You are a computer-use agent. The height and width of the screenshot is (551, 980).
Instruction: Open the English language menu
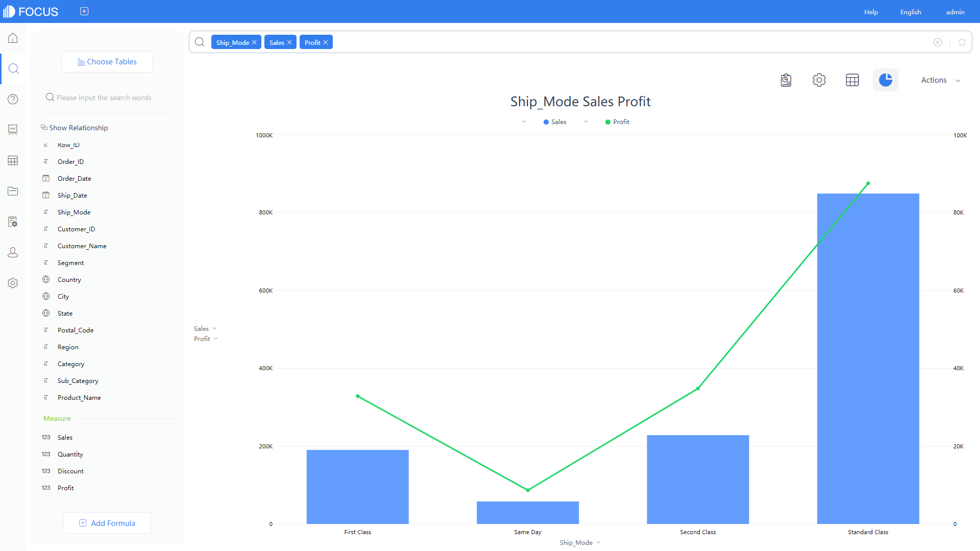[x=911, y=12]
